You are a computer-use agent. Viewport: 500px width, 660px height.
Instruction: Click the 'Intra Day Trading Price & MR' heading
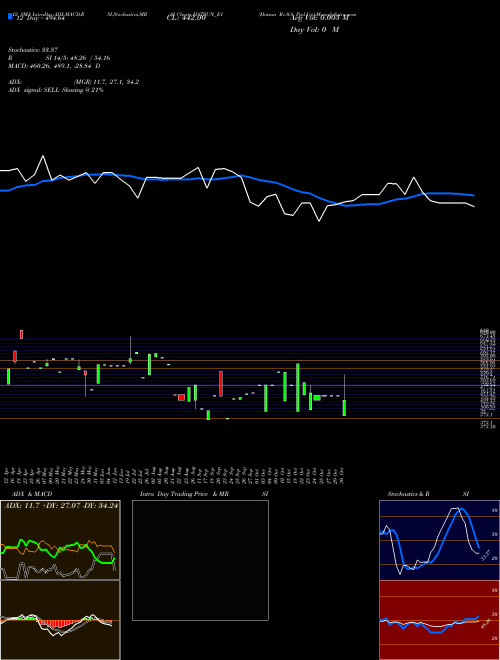coord(185,494)
